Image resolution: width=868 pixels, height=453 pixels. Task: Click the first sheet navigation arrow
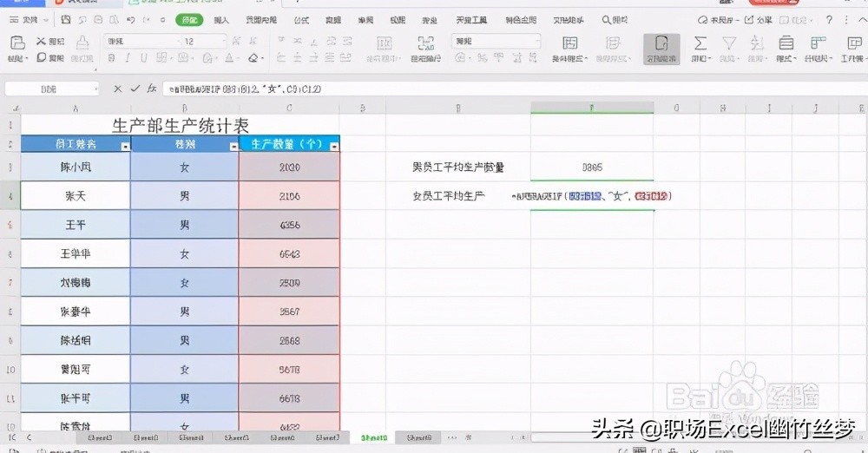point(11,437)
